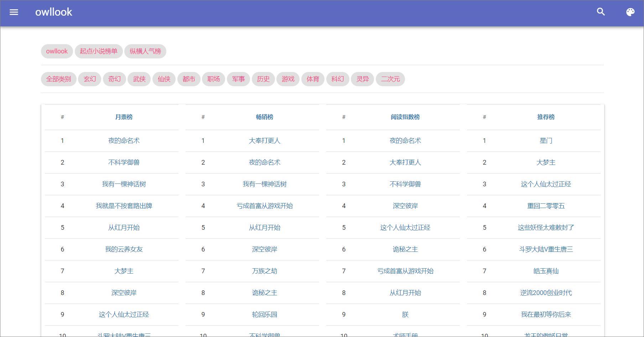
Task: Open 夜的命名术 in 畅销榜 rank 2
Action: [265, 162]
